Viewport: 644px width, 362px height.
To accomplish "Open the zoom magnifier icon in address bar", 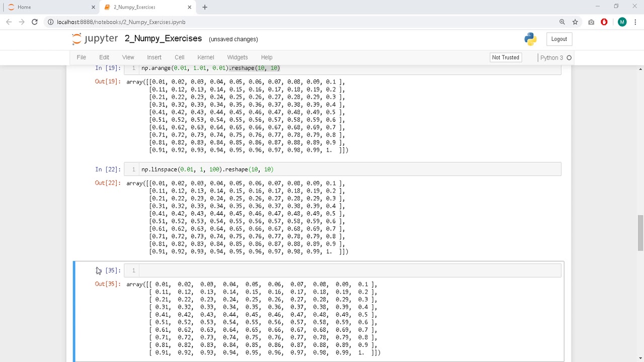I will pos(562,22).
